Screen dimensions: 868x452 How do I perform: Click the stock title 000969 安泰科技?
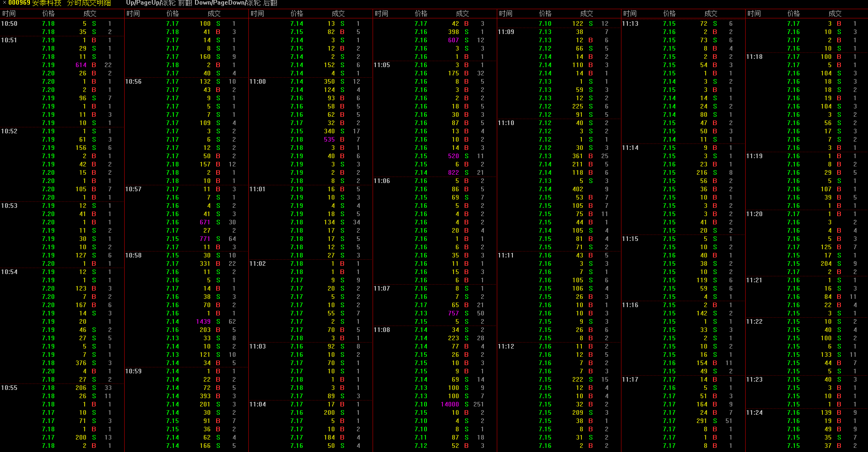tap(34, 3)
